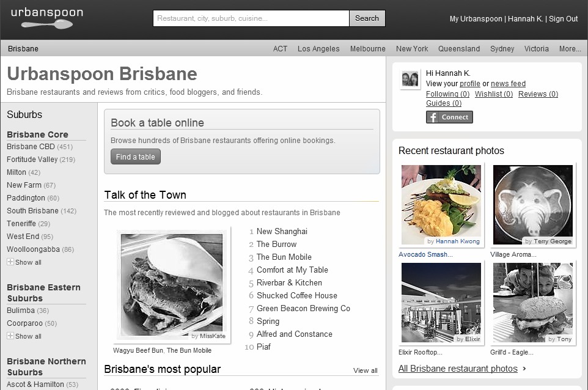The height and width of the screenshot is (390, 588).
Task: Click Hannah Kwong photo credit
Action: coord(457,241)
